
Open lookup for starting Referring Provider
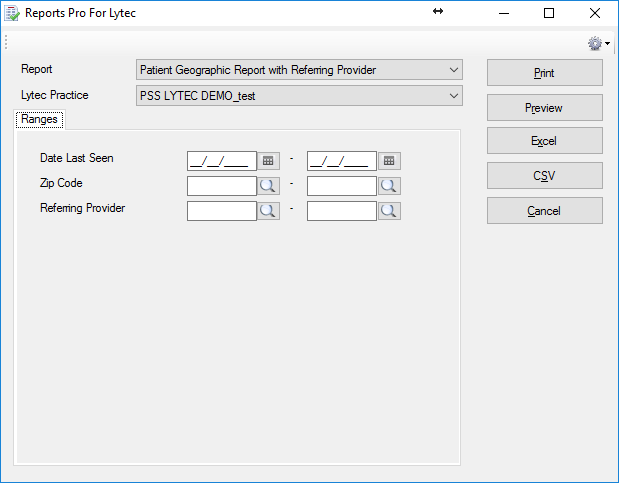click(268, 211)
